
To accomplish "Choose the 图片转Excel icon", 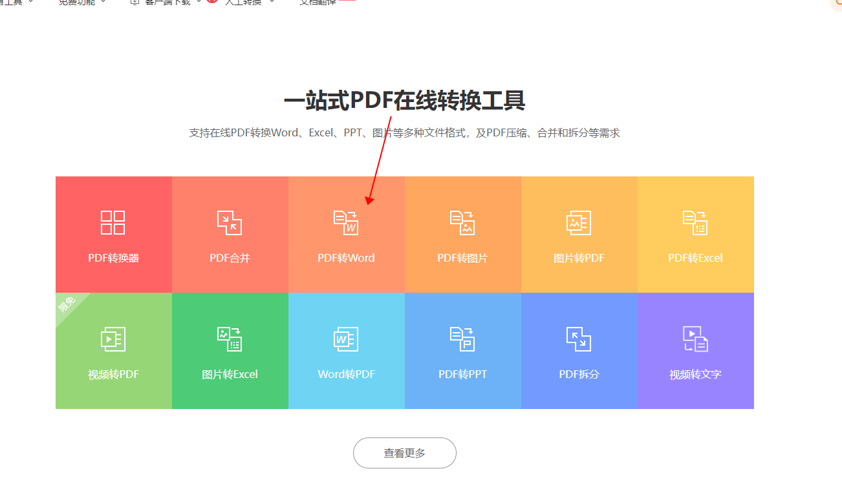I will (x=230, y=339).
